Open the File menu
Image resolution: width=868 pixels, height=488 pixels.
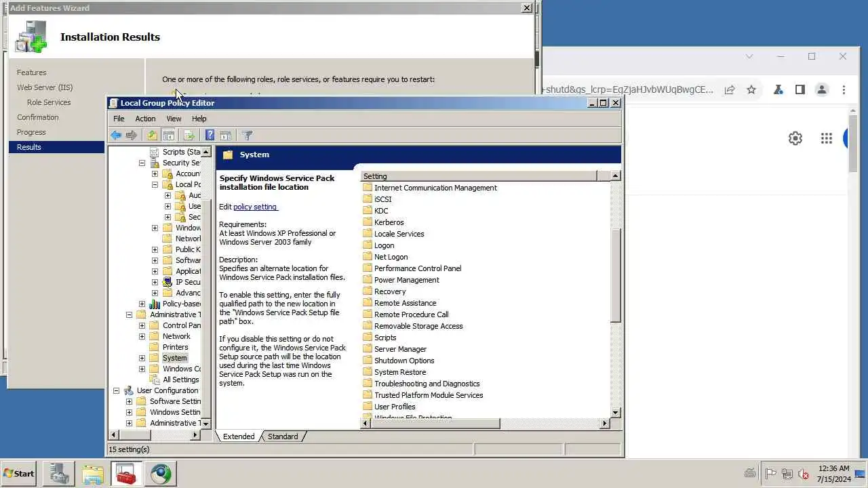[119, 119]
